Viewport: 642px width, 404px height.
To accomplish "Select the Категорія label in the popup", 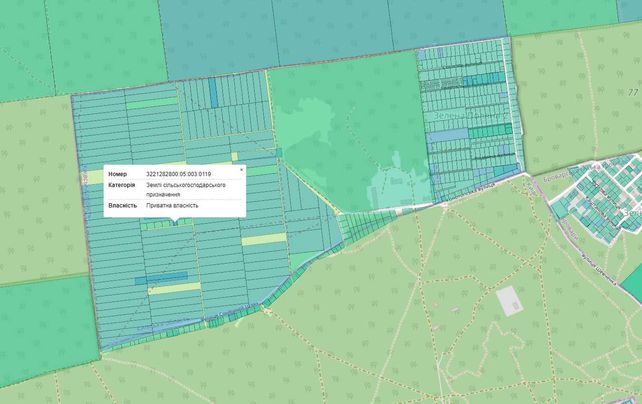I will [x=122, y=185].
